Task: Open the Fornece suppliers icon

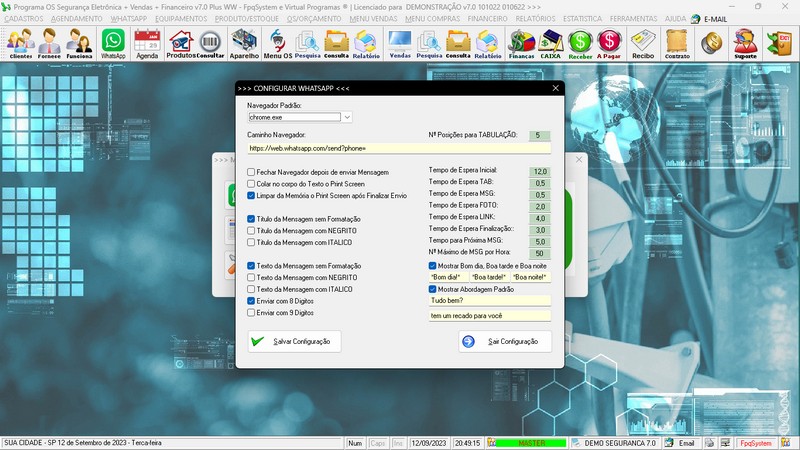Action: [x=49, y=44]
